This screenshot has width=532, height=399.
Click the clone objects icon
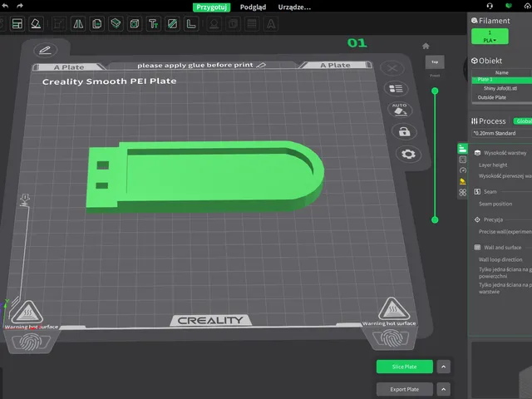pos(97,24)
